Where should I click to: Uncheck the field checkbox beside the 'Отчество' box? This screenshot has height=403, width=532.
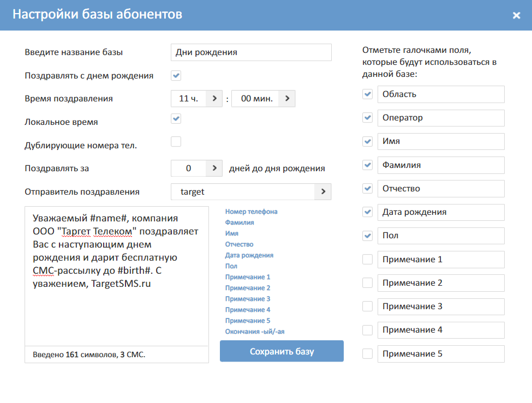pos(367,189)
